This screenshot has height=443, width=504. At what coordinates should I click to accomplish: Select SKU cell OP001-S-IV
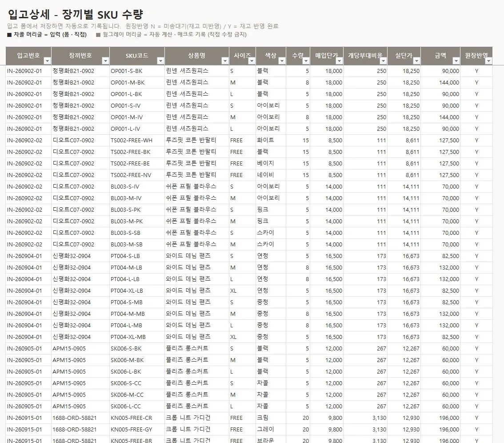[137, 106]
